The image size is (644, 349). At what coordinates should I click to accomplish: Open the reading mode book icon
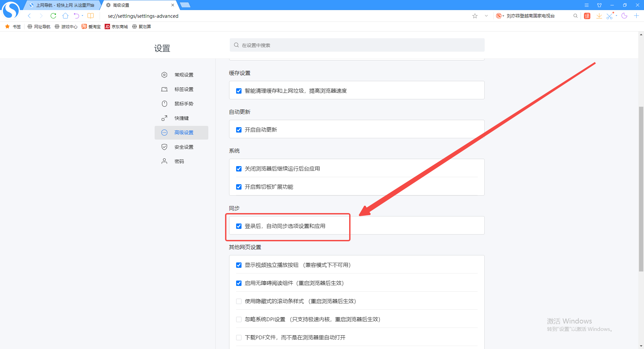(91, 16)
